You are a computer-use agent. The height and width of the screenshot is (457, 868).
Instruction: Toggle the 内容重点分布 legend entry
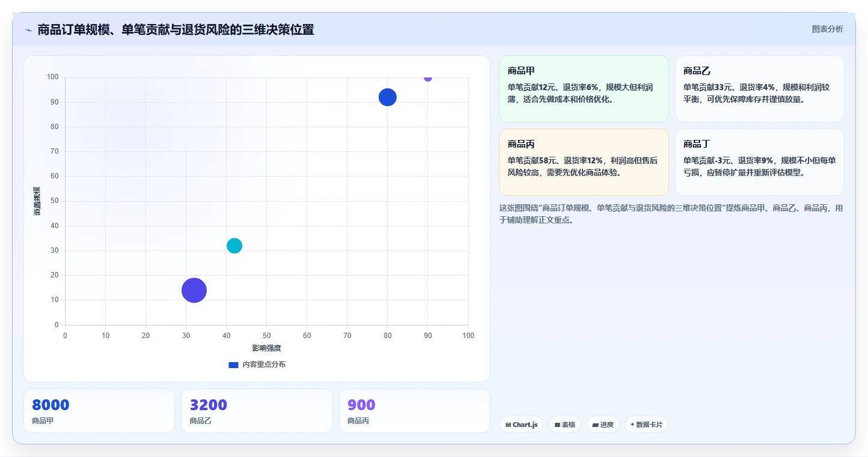pyautogui.click(x=257, y=365)
